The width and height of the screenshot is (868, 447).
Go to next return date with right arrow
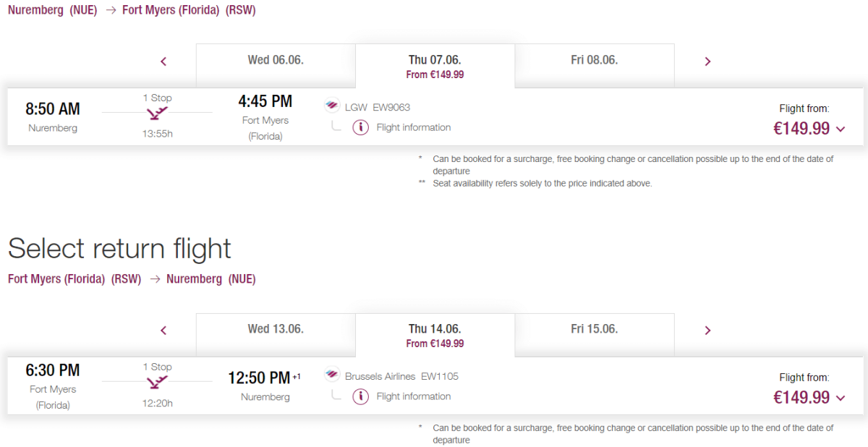[x=707, y=331]
